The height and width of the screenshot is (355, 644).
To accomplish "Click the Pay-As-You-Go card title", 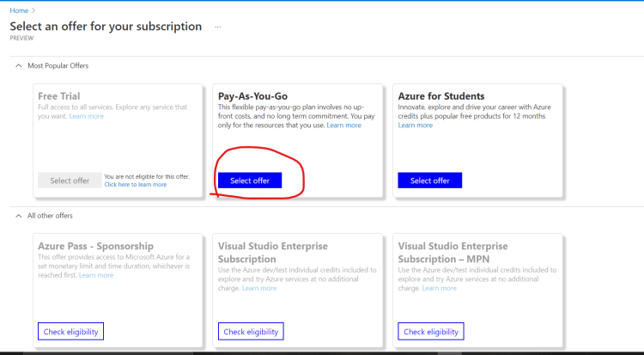I will point(252,96).
